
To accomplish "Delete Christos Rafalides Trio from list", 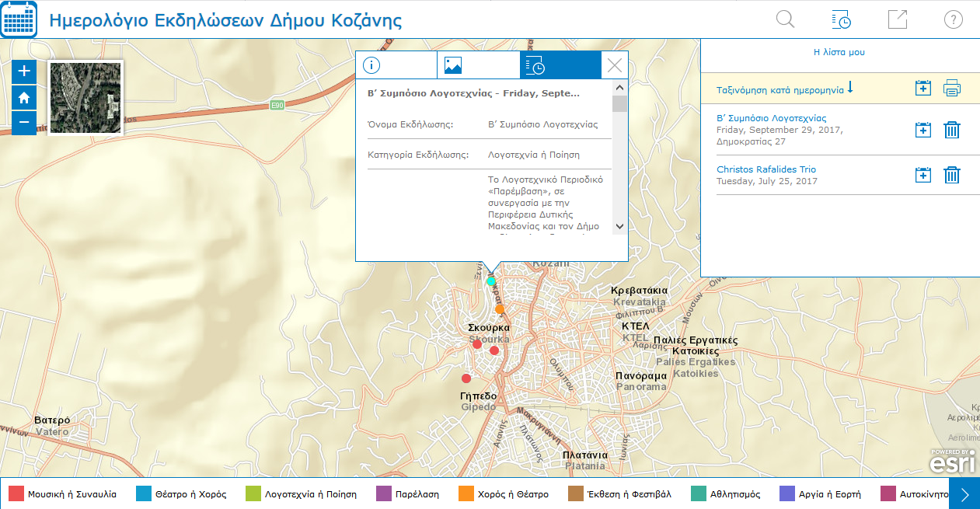I will click(951, 175).
